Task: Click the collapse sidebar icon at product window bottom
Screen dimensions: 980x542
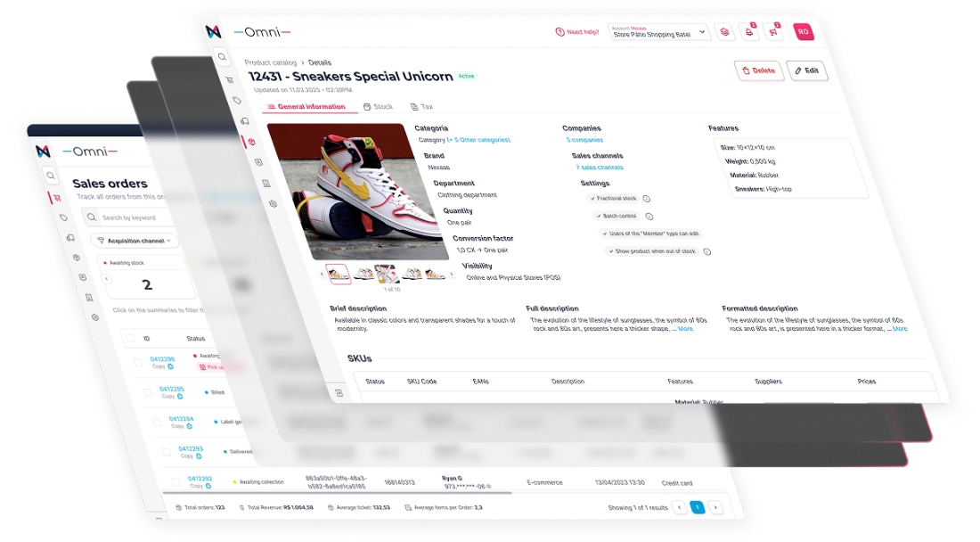Action: [339, 393]
